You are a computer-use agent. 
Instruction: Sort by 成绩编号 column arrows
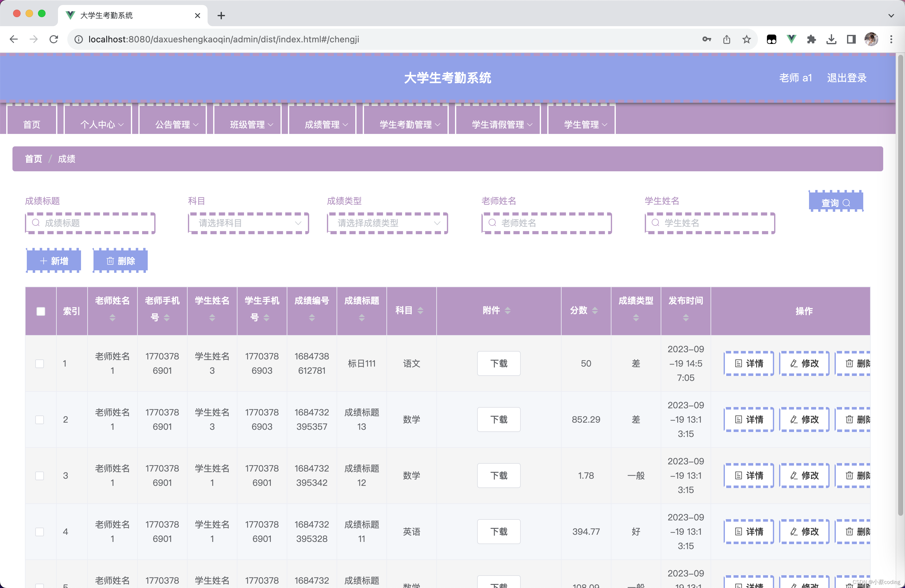312,317
